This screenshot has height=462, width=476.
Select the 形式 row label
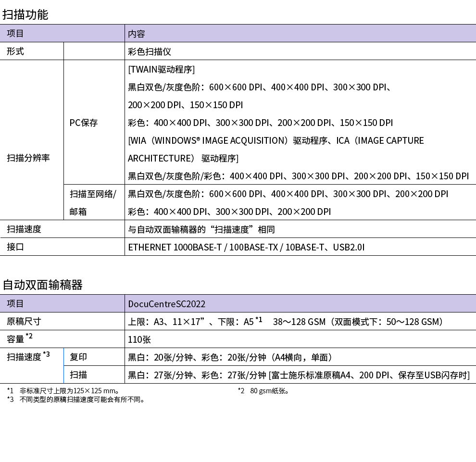[15, 51]
